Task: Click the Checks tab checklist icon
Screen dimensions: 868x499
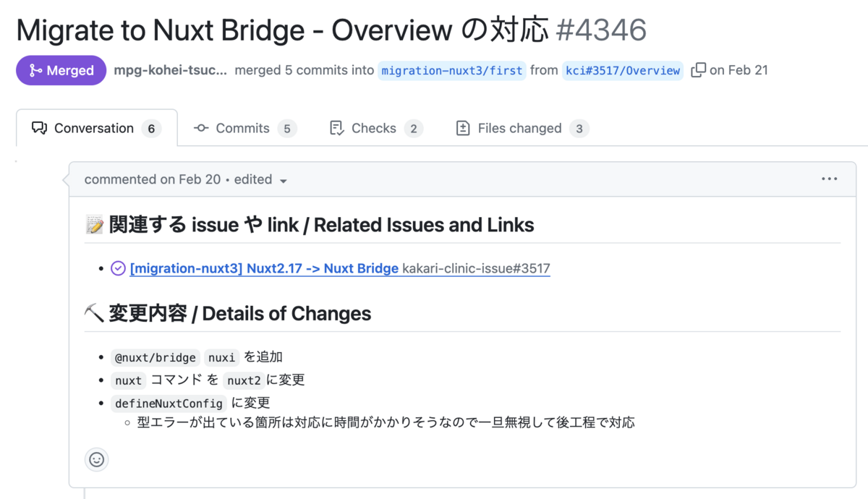Action: (x=336, y=129)
